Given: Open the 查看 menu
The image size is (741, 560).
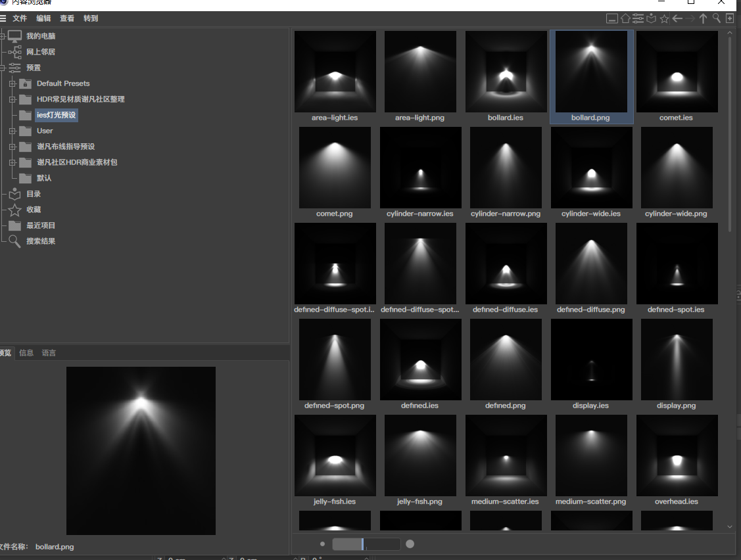Looking at the screenshot, I should click(x=67, y=18).
